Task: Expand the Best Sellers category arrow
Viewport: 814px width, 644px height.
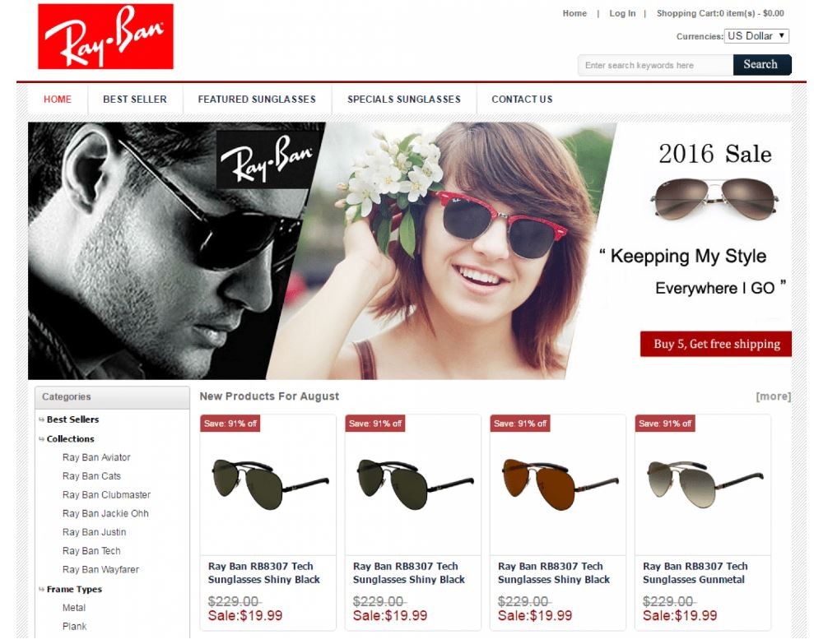Action: [x=41, y=419]
